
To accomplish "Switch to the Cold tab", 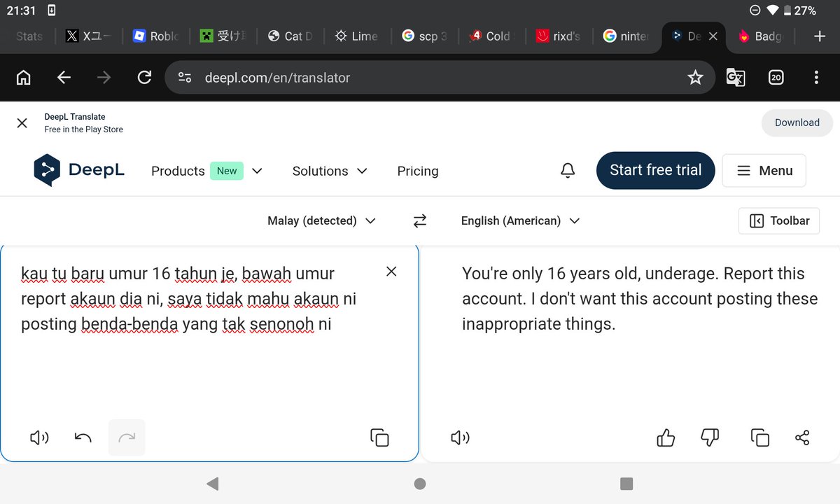I will point(491,36).
